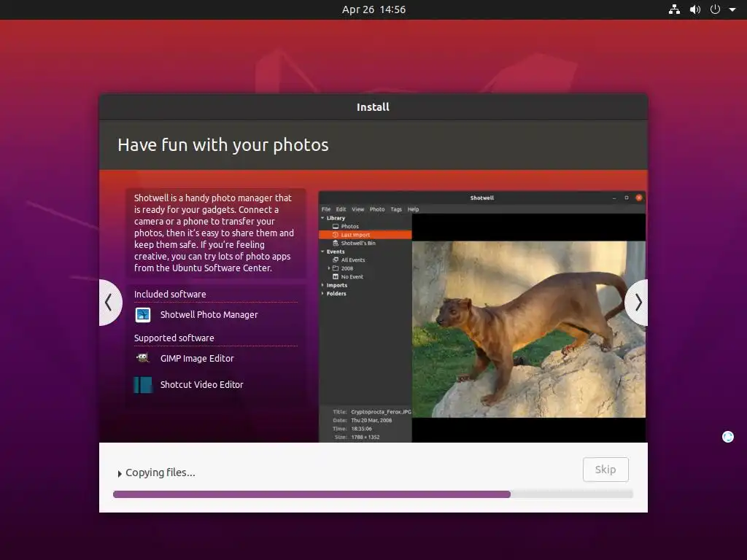Image resolution: width=747 pixels, height=560 pixels.
Task: Click the power icon in top bar
Action: (715, 9)
